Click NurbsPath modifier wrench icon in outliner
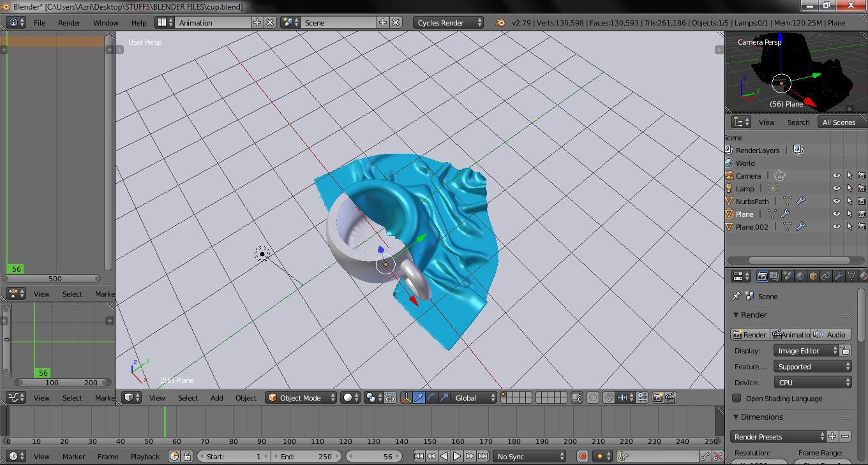Viewport: 868px width, 465px height. [800, 201]
